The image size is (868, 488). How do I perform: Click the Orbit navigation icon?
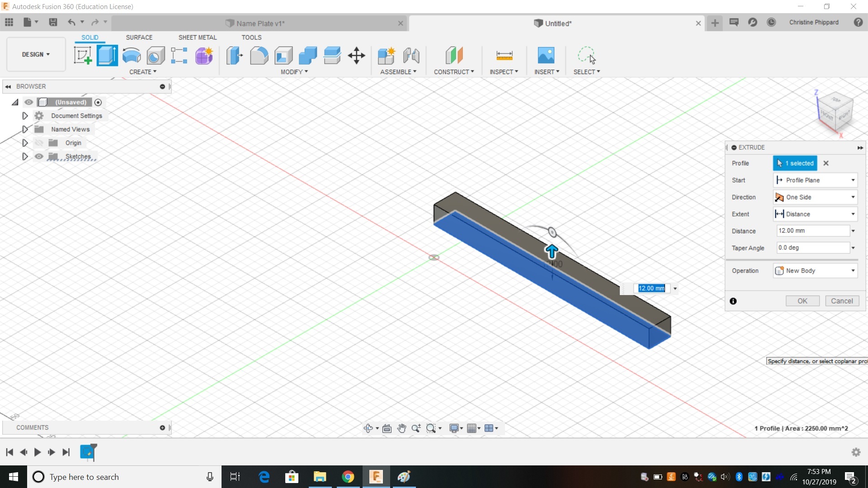click(368, 428)
